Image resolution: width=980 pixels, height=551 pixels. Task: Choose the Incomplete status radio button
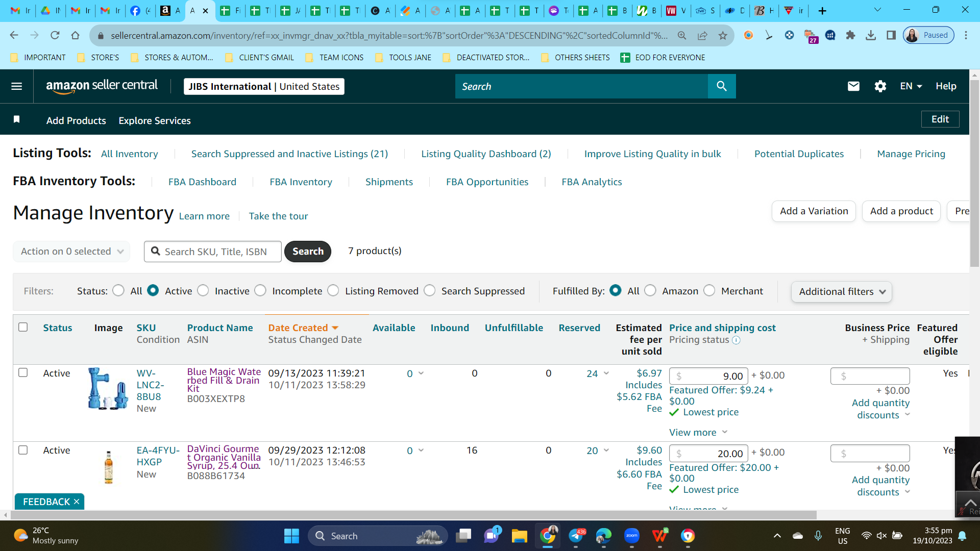260,290
